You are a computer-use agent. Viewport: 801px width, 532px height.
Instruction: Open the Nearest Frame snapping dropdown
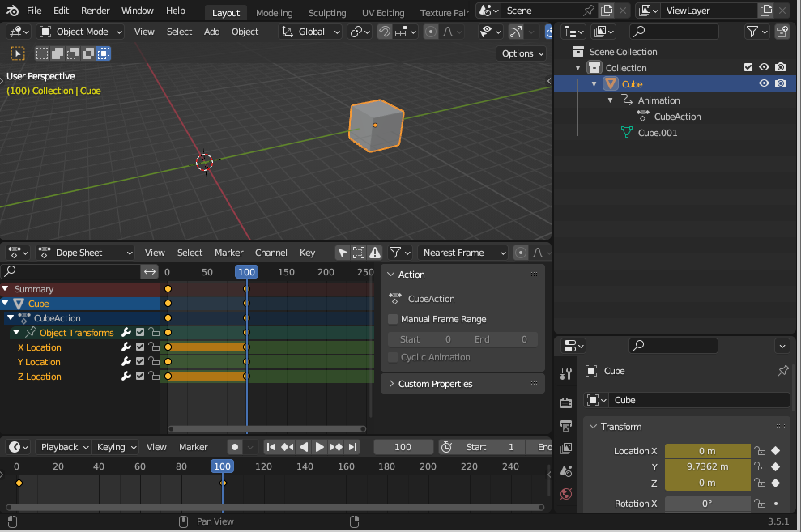(x=463, y=252)
